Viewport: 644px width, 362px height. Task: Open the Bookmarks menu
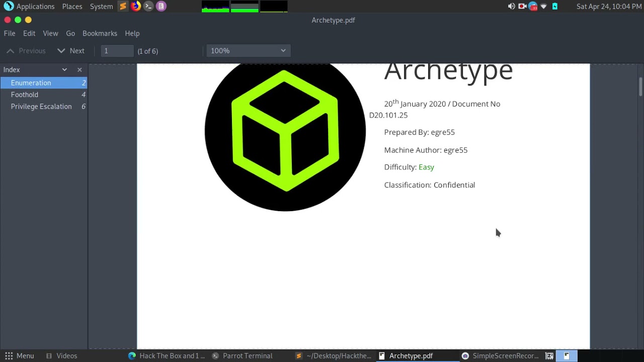click(x=100, y=33)
